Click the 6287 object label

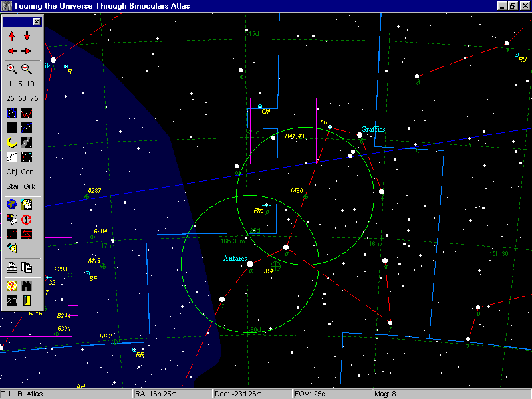[x=94, y=191]
